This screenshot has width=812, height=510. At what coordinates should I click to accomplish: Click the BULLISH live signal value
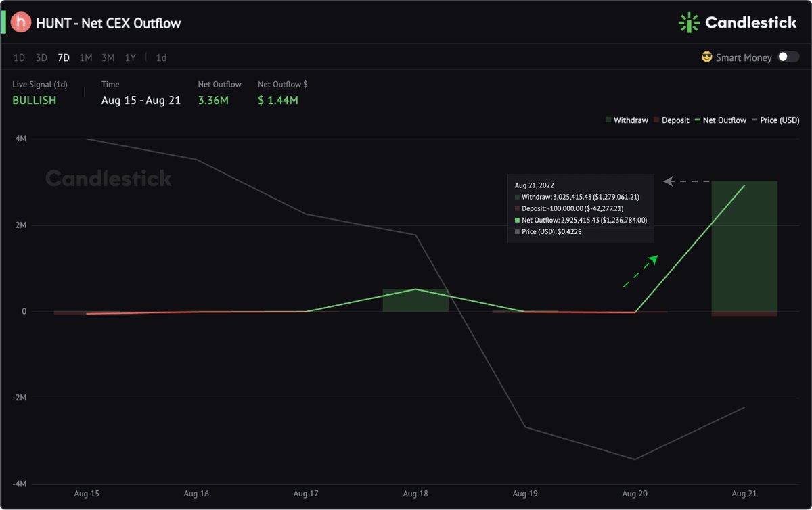tap(35, 100)
